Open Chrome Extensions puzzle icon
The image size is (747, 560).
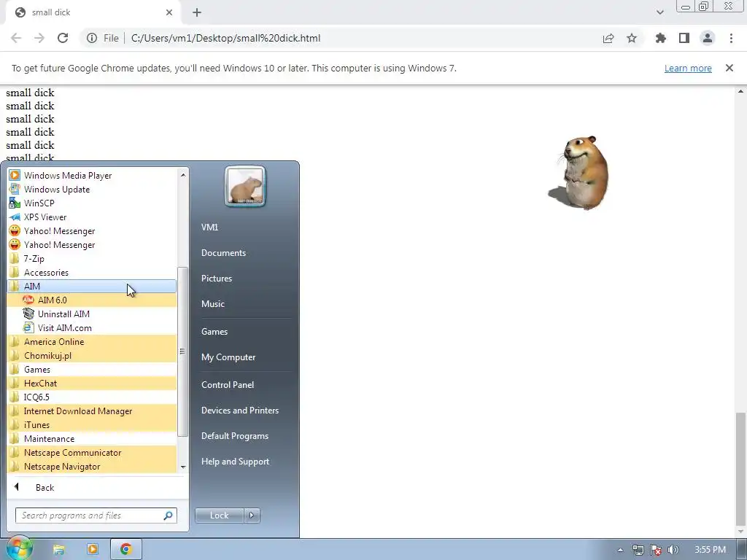point(661,38)
